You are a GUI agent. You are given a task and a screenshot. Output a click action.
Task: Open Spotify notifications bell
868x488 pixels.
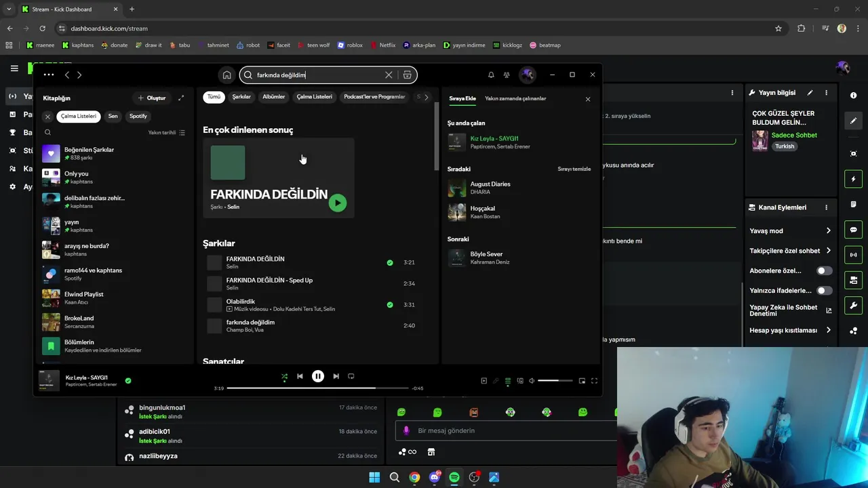(x=491, y=75)
